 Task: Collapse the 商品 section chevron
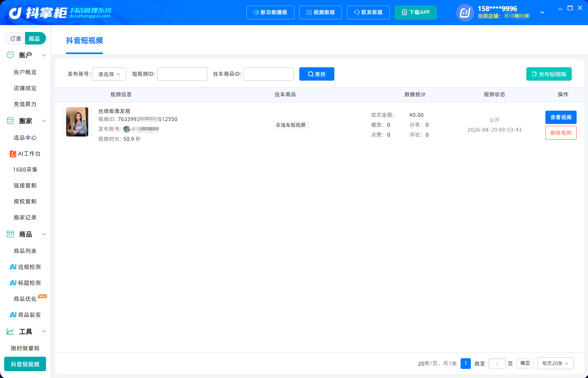point(44,234)
